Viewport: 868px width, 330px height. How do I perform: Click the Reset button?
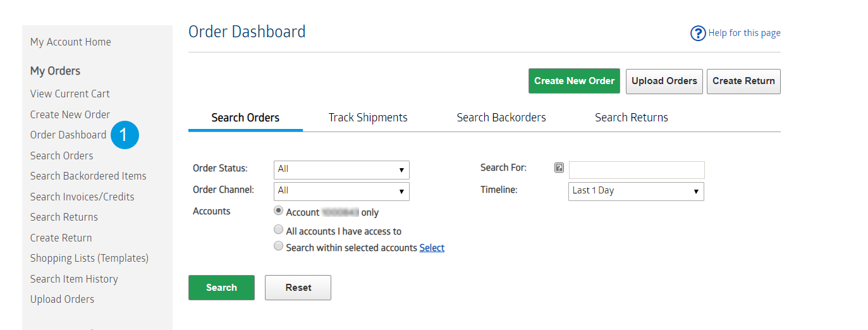click(x=298, y=288)
